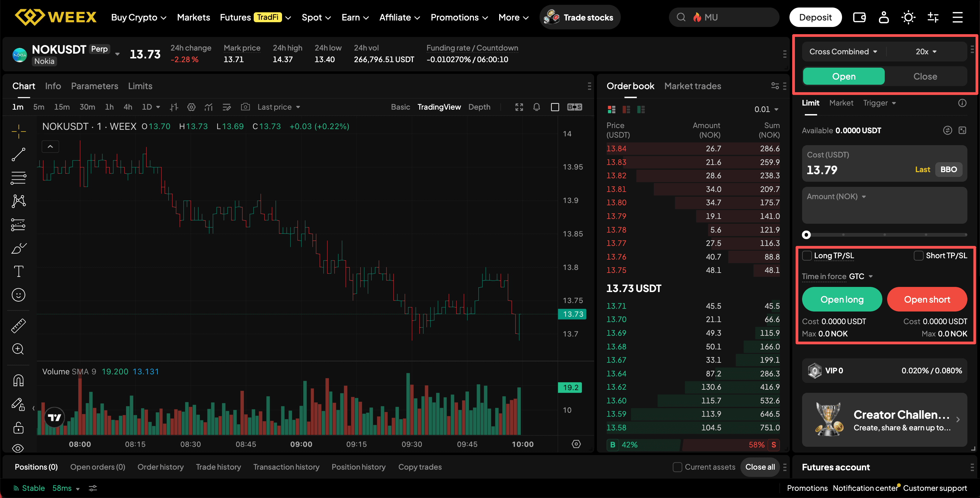980x498 pixels.
Task: Click the Open long button
Action: [x=842, y=300]
